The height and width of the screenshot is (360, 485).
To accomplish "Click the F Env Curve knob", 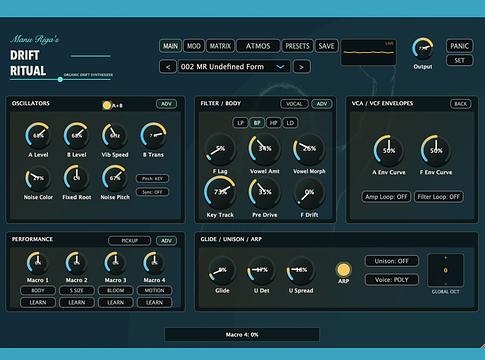I will click(x=436, y=151).
